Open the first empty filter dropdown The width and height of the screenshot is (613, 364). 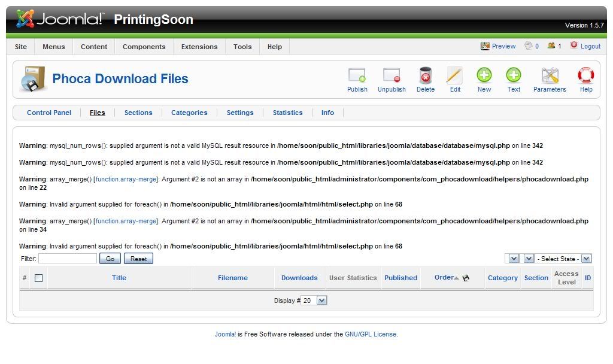(x=512, y=259)
